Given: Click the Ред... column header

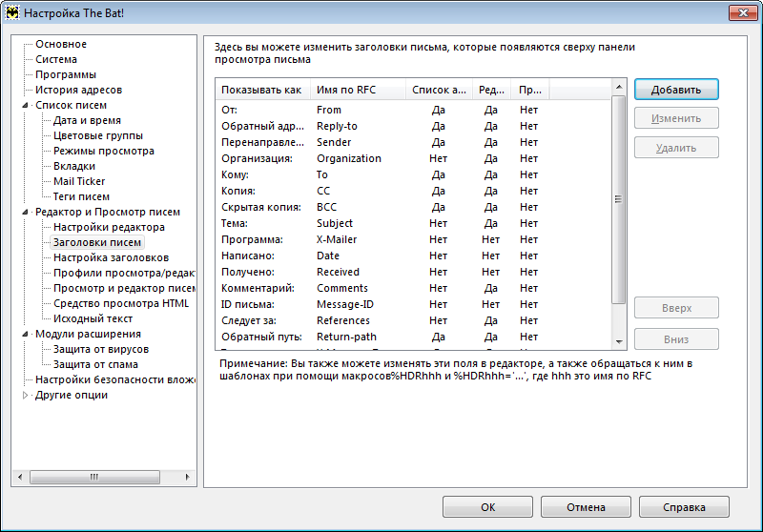Looking at the screenshot, I should coord(491,90).
